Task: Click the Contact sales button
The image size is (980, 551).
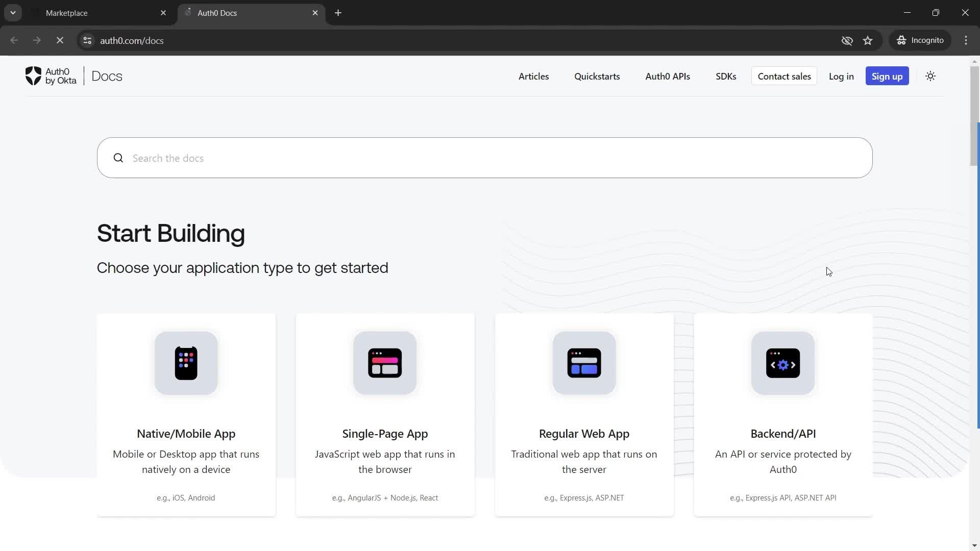Action: (784, 76)
